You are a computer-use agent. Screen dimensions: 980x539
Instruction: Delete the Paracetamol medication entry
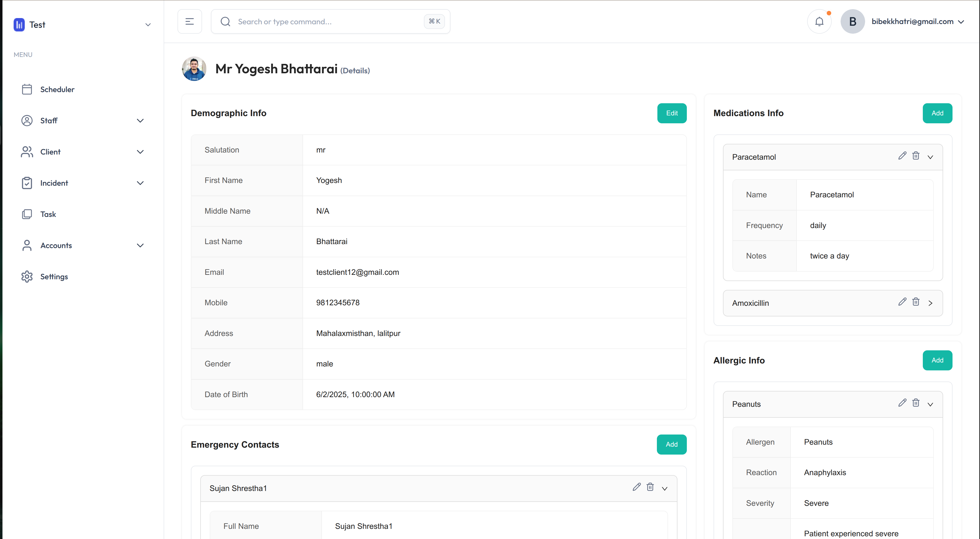[916, 156]
